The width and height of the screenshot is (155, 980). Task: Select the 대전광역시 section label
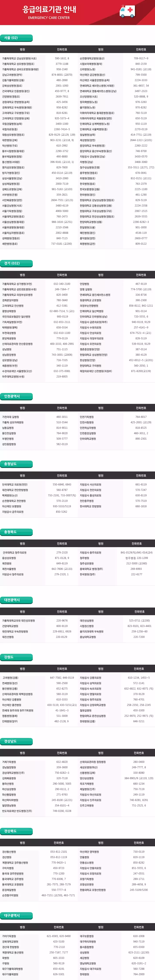pyautogui.click(x=12, y=600)
